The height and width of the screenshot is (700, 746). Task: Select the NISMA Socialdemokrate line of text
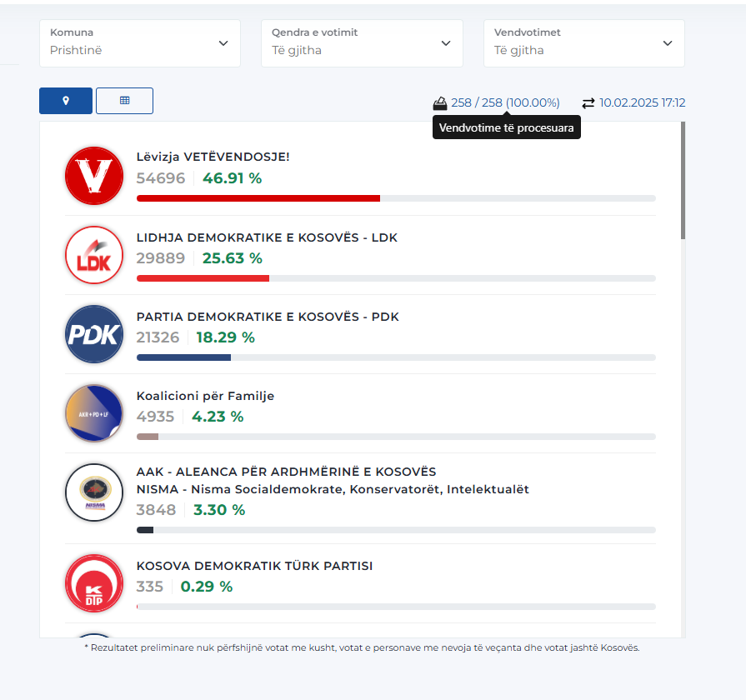pyautogui.click(x=333, y=489)
